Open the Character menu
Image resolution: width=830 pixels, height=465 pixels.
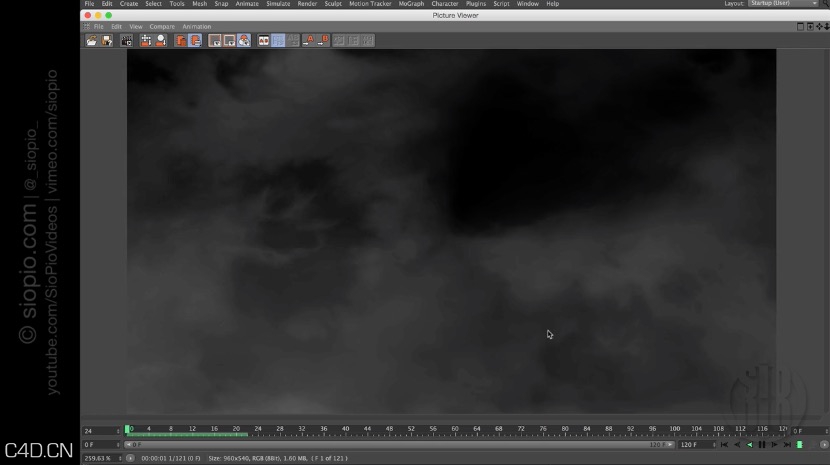[445, 4]
